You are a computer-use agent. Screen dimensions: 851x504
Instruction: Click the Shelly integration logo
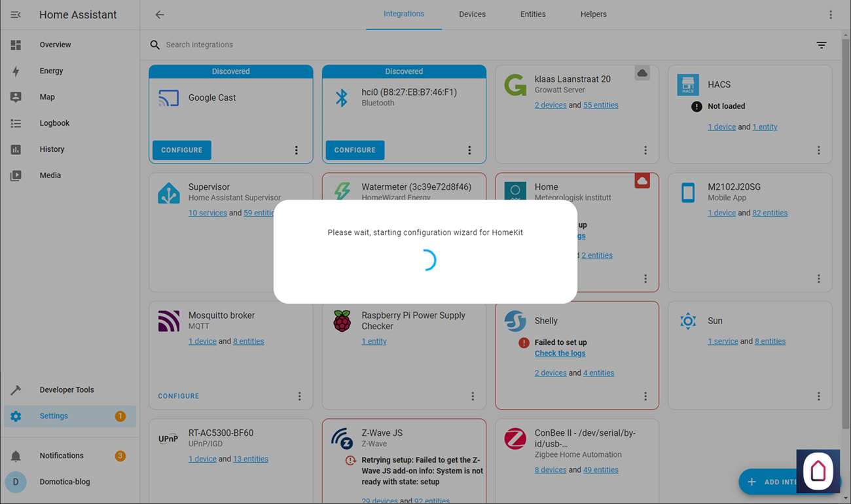point(515,321)
